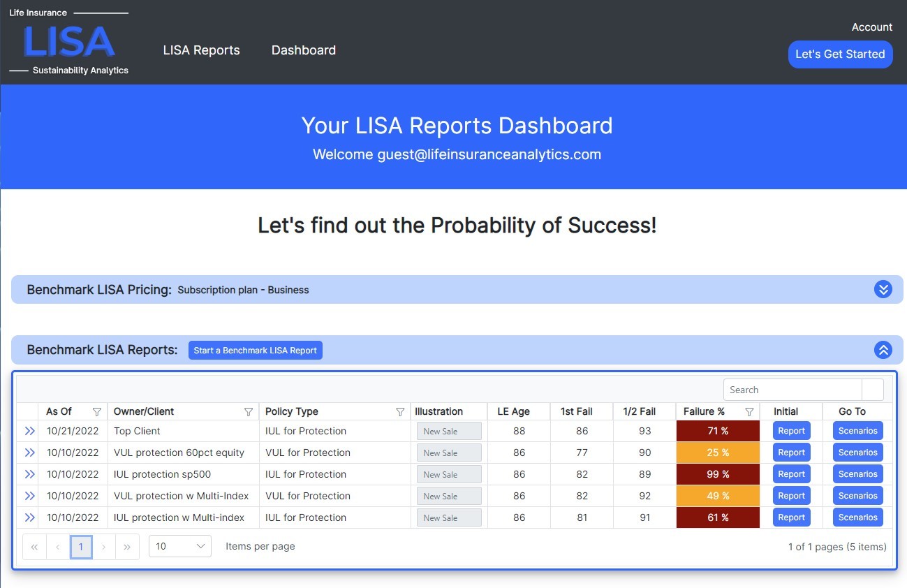This screenshot has width=907, height=588.
Task: Go to first page arrow
Action: pos(34,547)
